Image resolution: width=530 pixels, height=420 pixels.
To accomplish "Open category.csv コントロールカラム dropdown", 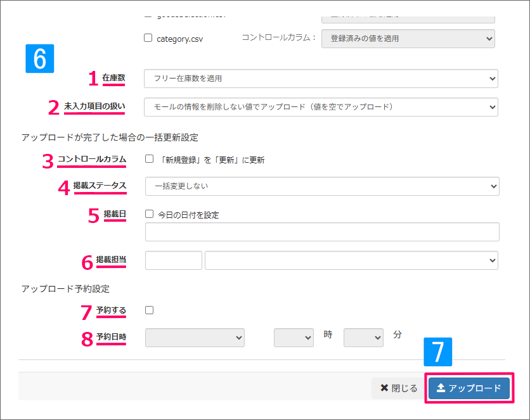I will (408, 39).
